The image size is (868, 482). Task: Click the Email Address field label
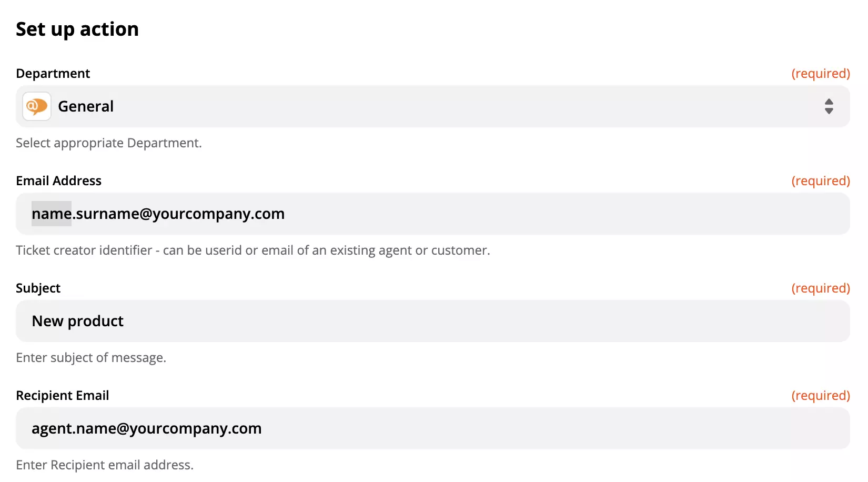(58, 180)
